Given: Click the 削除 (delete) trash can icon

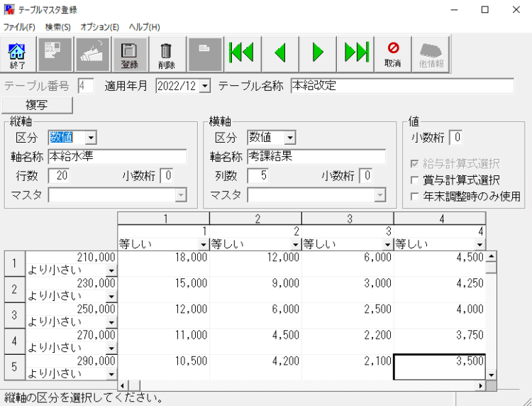Looking at the screenshot, I should tap(167, 54).
